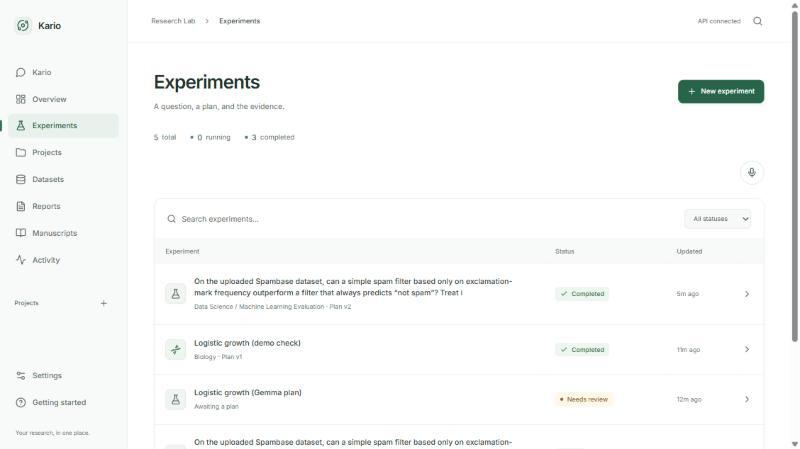Open Getting started guide
800x449 pixels.
click(x=63, y=403)
